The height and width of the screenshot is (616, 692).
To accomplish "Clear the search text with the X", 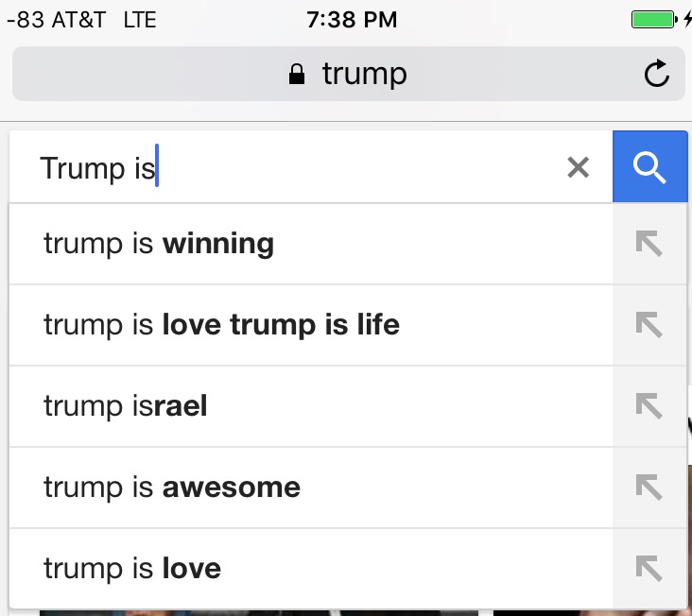I will click(578, 168).
